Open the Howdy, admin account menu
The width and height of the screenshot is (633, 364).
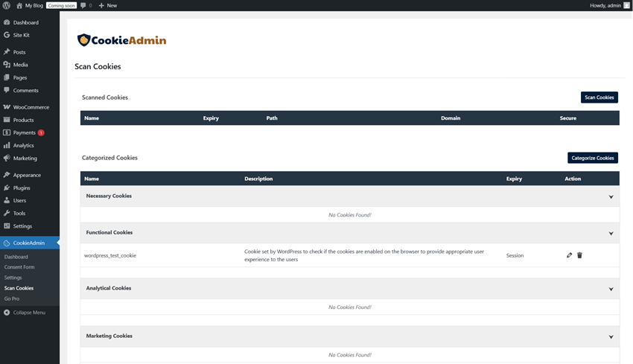click(610, 5)
